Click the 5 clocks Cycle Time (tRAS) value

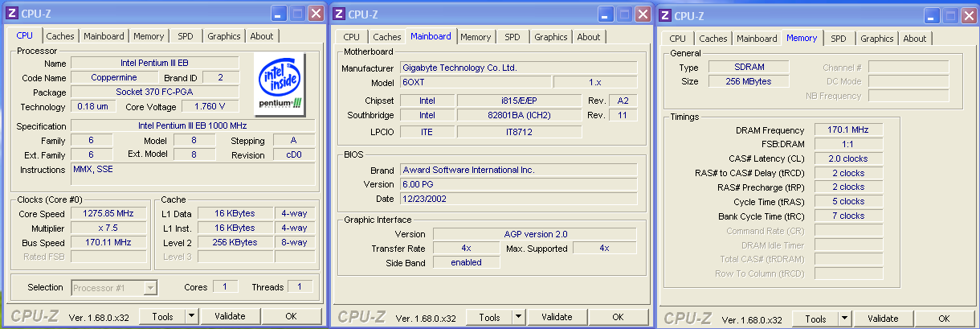(x=848, y=201)
